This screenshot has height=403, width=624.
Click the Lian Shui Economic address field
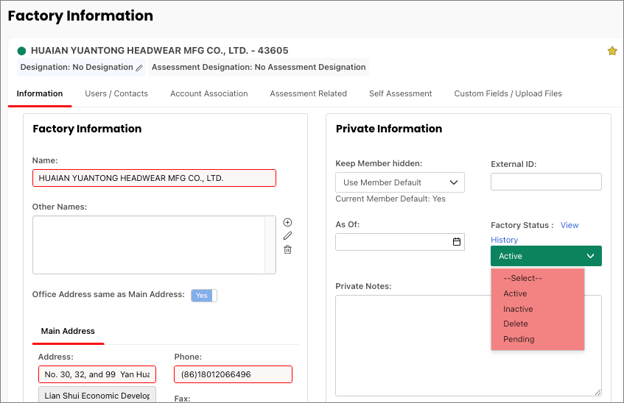coord(97,395)
